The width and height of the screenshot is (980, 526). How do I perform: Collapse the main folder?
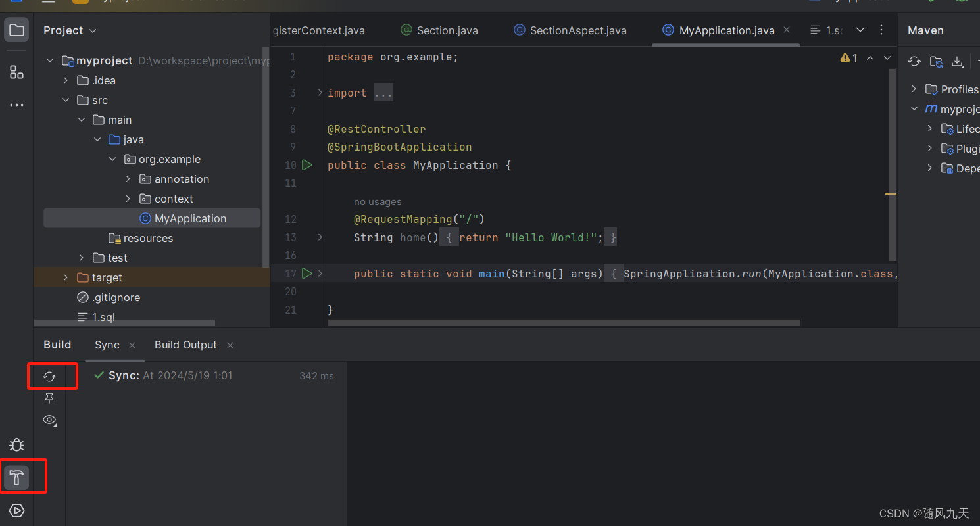[x=82, y=120]
